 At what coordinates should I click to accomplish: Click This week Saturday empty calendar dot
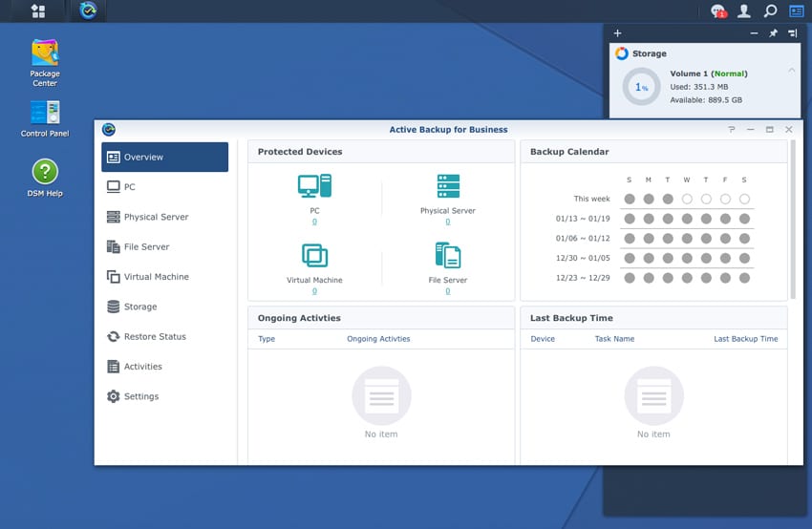point(745,199)
